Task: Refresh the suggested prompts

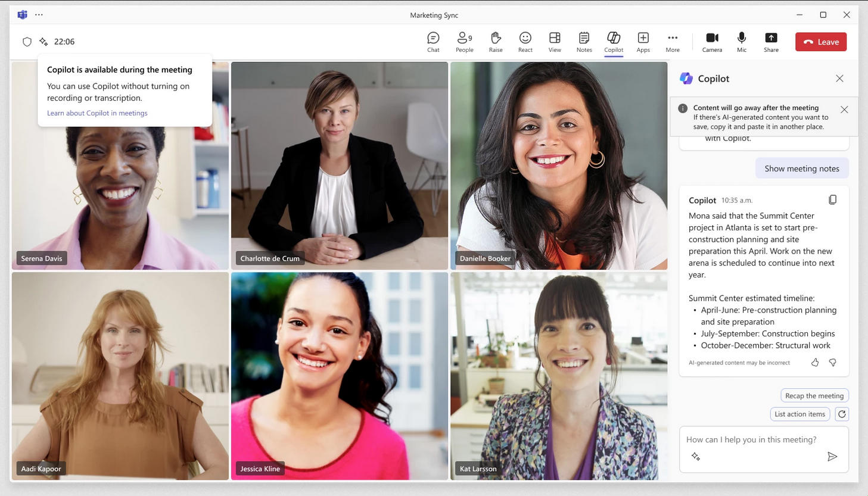Action: (842, 414)
